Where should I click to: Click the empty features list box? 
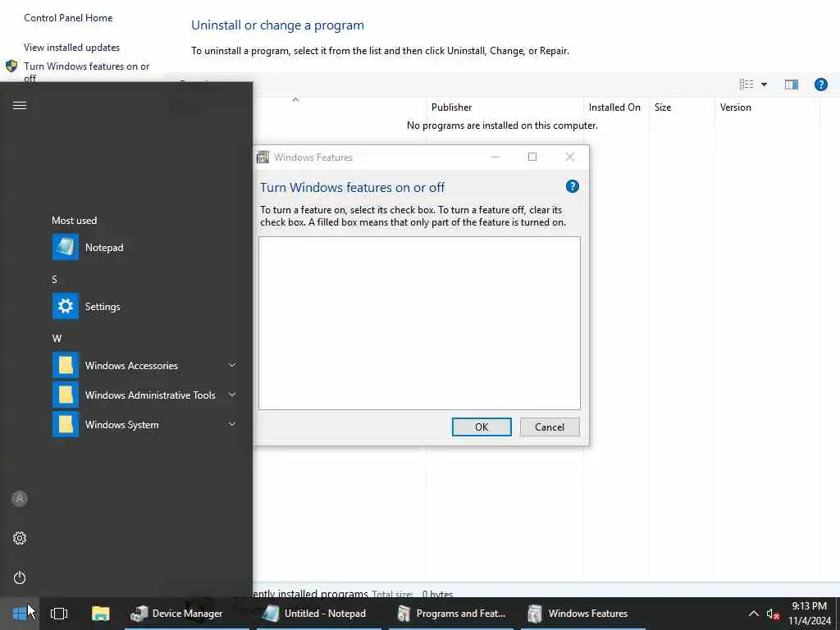click(419, 323)
